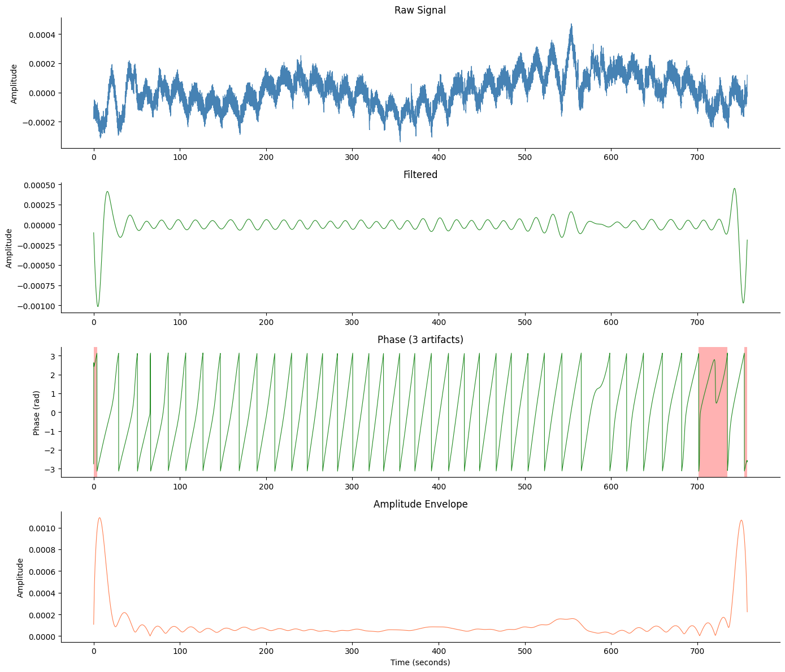This screenshot has height=672, width=785.
Task: Click the deepest trough at Filtered plot start
Action: click(x=98, y=306)
